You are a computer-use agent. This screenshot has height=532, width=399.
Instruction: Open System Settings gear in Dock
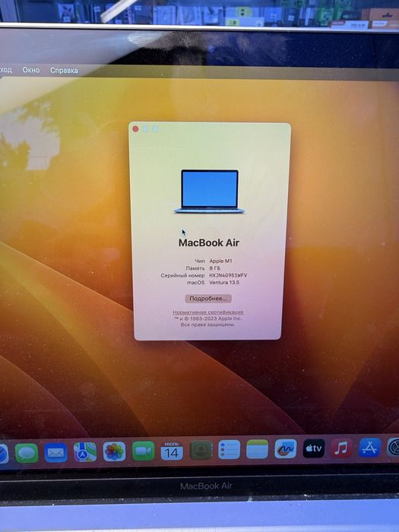[393, 447]
